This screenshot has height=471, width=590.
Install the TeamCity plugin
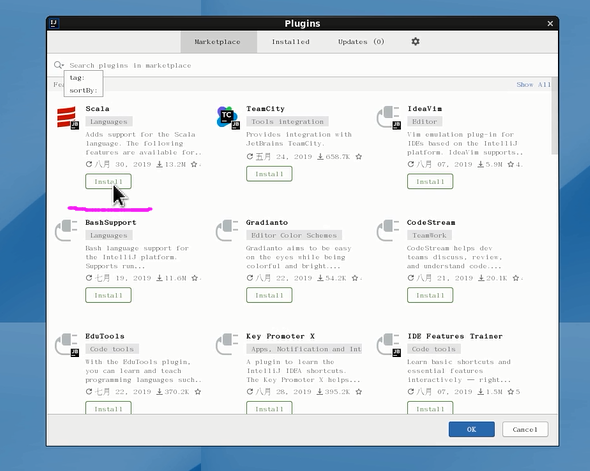269,174
